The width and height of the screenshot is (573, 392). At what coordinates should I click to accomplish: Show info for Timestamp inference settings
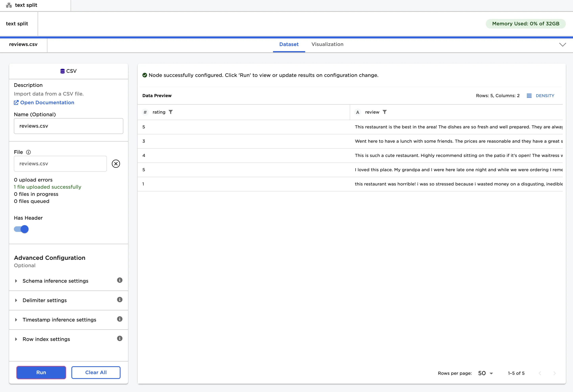tap(120, 319)
